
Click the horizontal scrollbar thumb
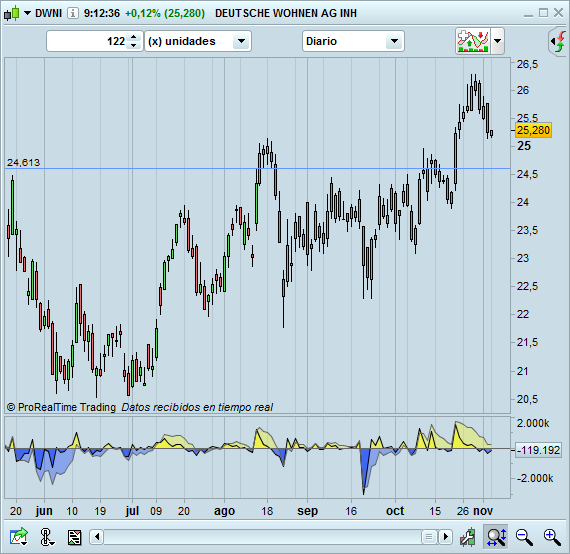click(429, 537)
